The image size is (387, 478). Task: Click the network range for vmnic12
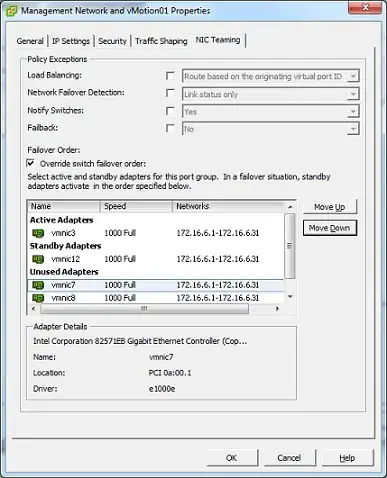coord(218,259)
